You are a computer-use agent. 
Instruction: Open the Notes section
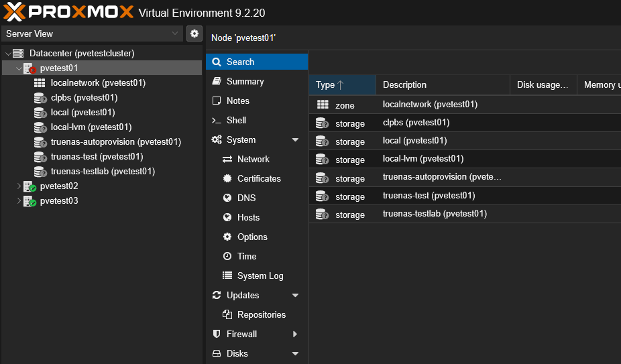tap(257, 101)
